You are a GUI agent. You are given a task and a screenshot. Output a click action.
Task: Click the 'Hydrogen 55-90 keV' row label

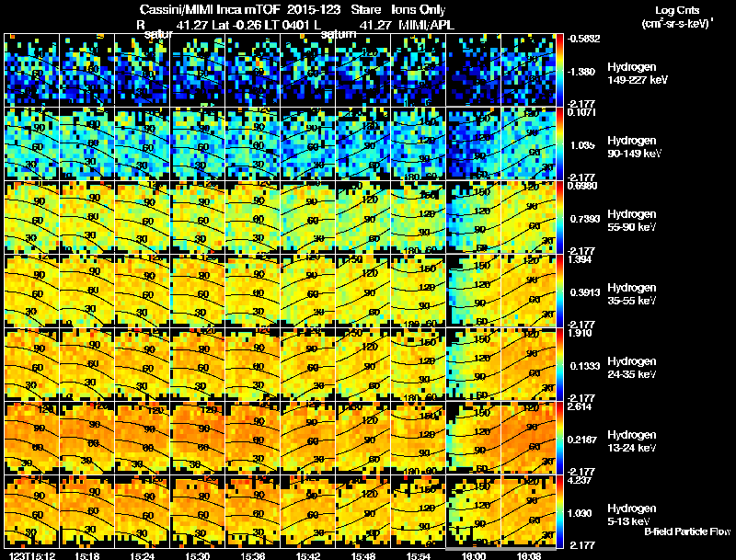click(x=632, y=221)
